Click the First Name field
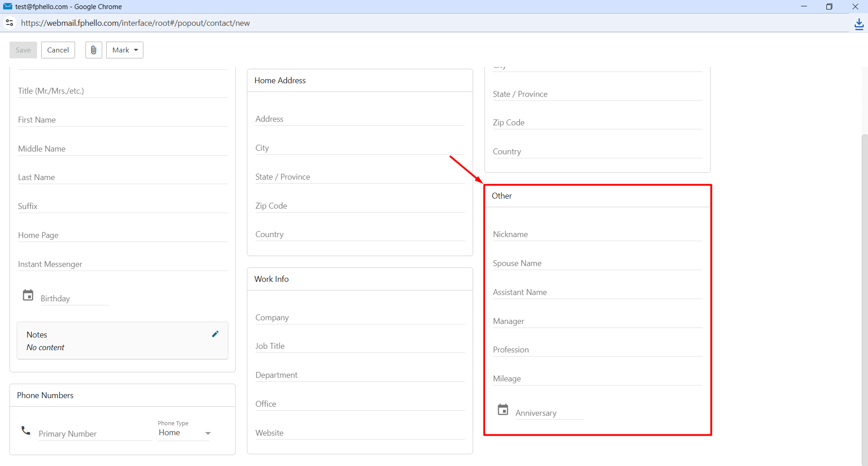This screenshot has height=466, width=868. coord(123,120)
